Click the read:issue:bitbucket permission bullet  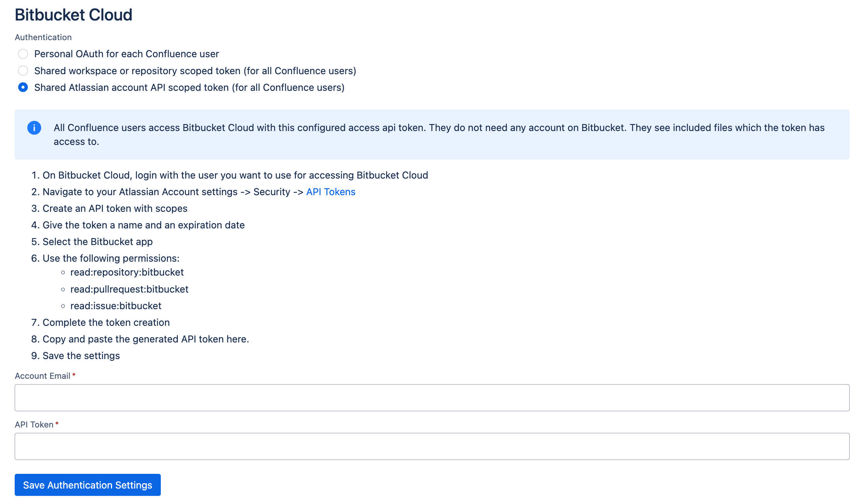pos(116,306)
